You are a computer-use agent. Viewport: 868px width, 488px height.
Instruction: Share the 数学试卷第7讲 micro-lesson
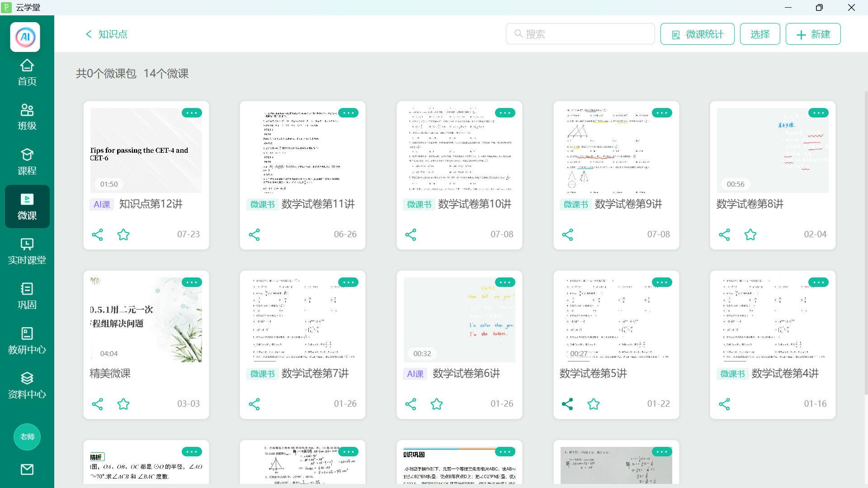(255, 404)
